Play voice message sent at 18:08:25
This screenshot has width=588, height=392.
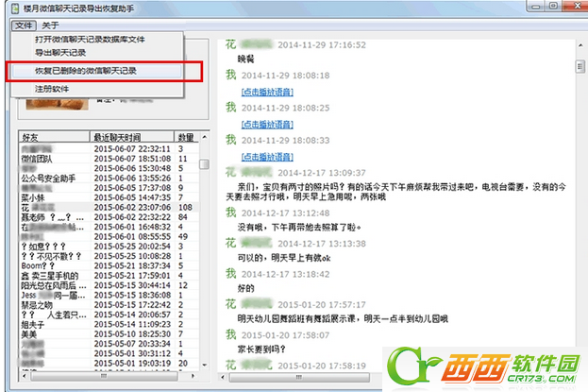(267, 125)
